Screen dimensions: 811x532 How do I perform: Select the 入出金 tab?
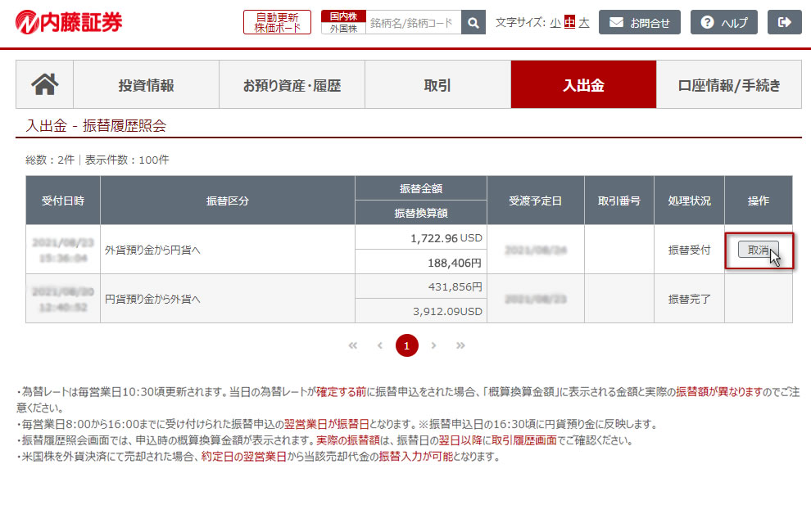click(583, 84)
